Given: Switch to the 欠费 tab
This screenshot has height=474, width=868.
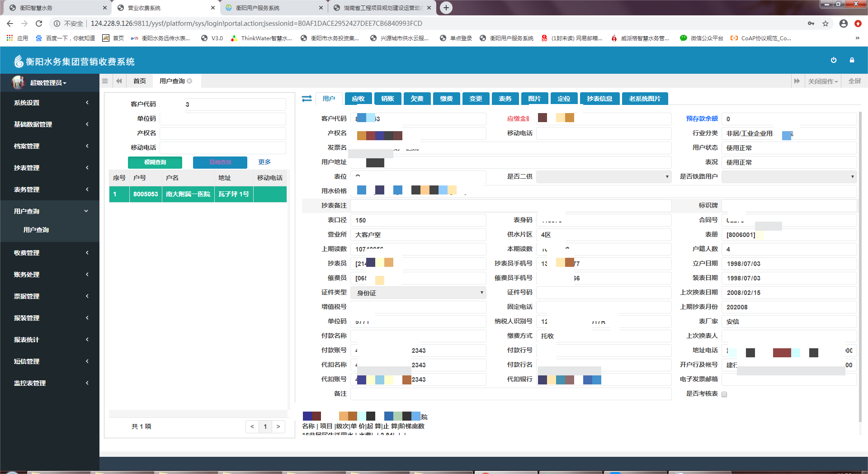Looking at the screenshot, I should 417,99.
